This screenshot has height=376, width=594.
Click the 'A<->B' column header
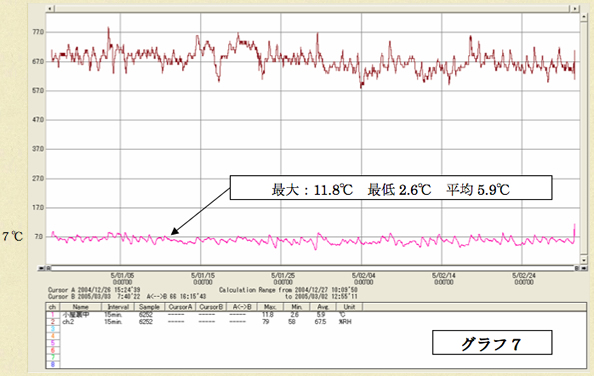click(242, 307)
